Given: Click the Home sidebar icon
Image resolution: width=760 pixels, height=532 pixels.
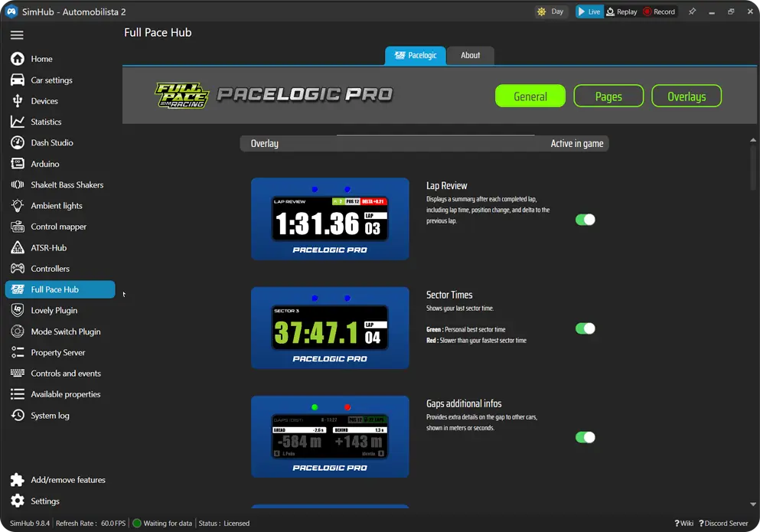Looking at the screenshot, I should [18, 59].
